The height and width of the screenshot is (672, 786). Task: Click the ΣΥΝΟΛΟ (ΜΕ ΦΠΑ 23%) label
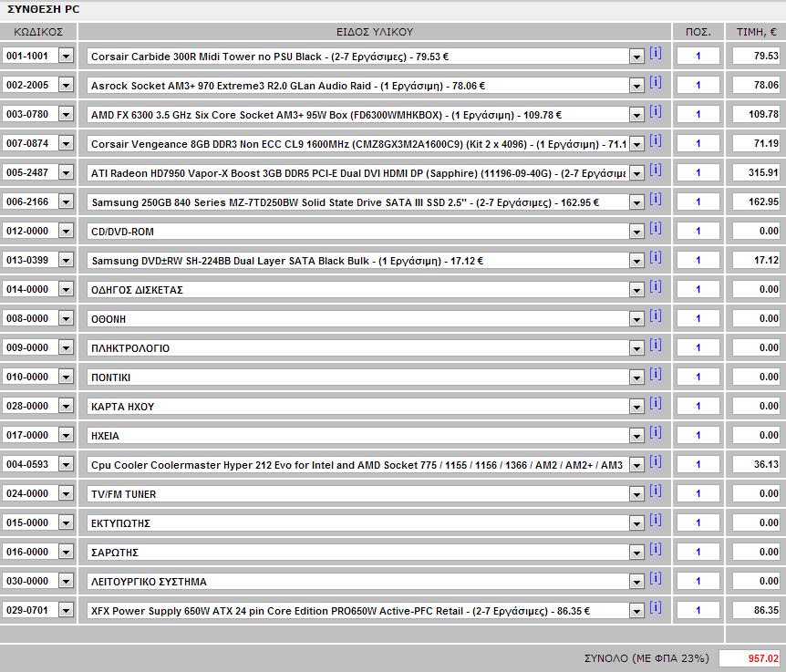click(646, 658)
